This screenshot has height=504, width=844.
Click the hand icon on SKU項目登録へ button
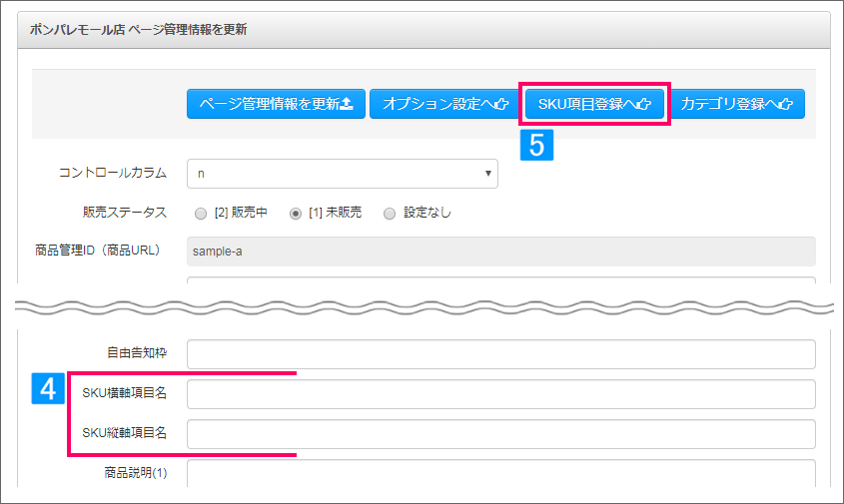pos(644,104)
